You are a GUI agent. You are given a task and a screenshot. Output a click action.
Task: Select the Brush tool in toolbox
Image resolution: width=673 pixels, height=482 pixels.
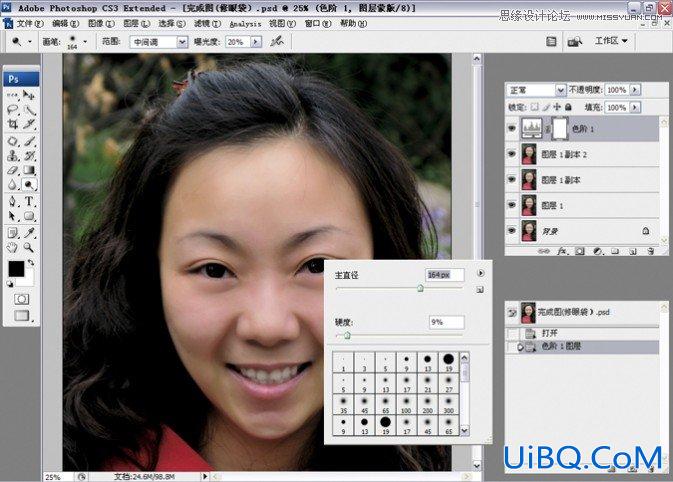point(29,140)
